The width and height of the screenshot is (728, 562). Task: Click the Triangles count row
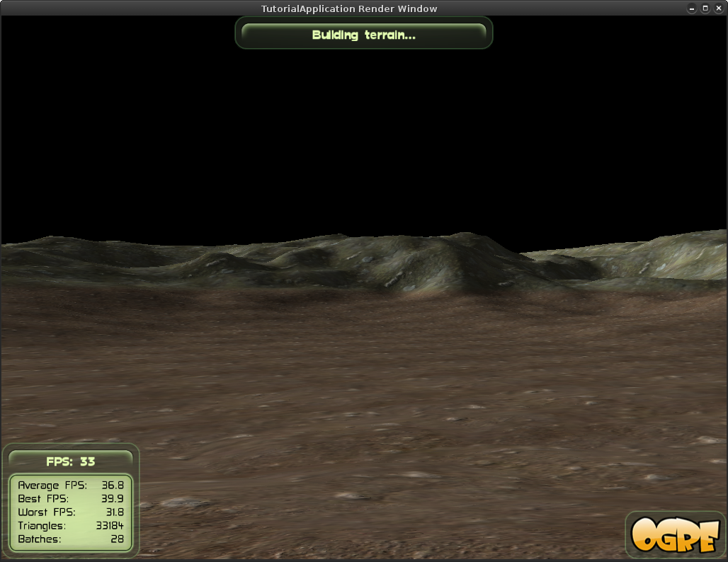tap(71, 525)
